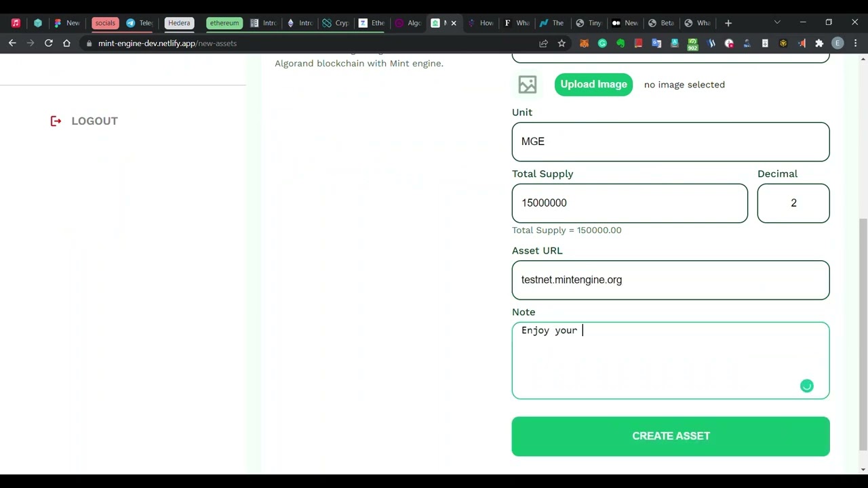
Task: Open the MetaMask fox extension
Action: [x=584, y=43]
